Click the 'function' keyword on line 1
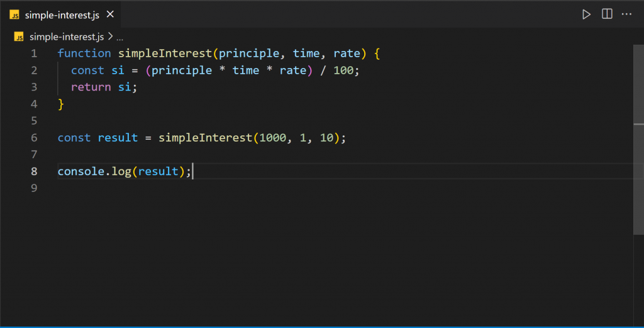Viewport: 644px width, 328px height. pyautogui.click(x=84, y=54)
